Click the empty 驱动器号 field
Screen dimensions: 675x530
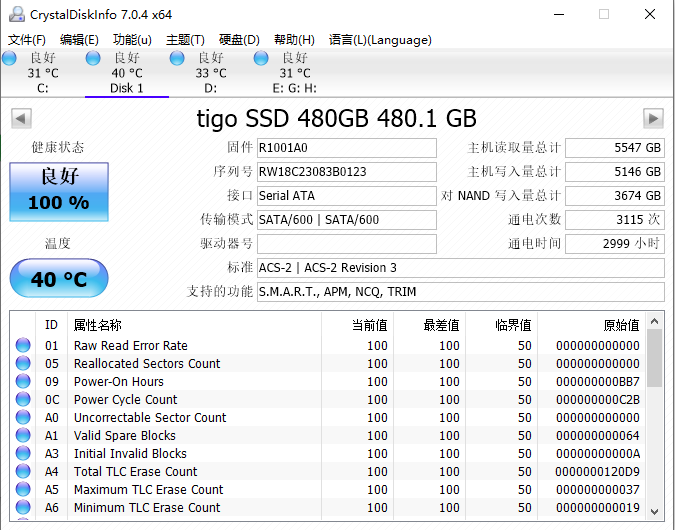(347, 244)
